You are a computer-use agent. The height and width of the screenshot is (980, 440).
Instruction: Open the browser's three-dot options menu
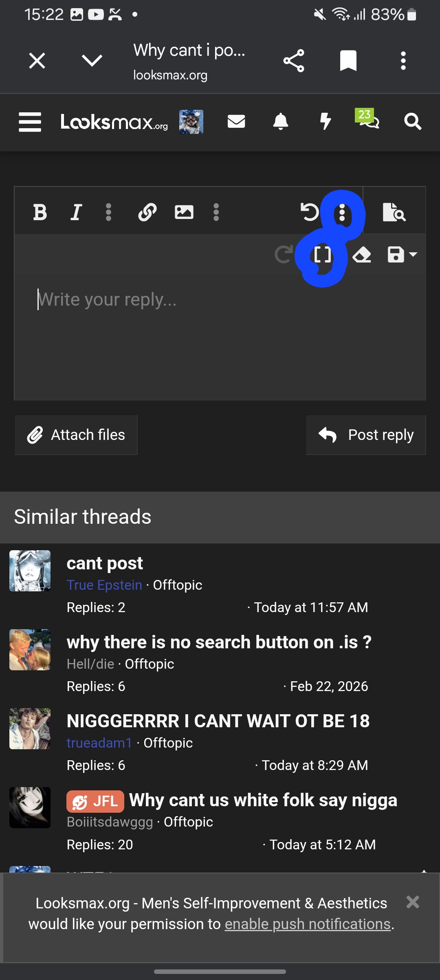(x=403, y=60)
